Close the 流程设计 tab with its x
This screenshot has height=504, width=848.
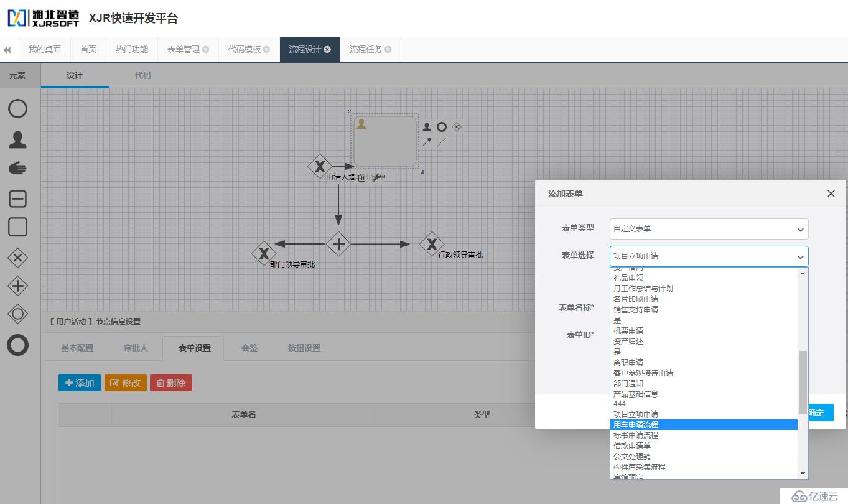point(327,50)
